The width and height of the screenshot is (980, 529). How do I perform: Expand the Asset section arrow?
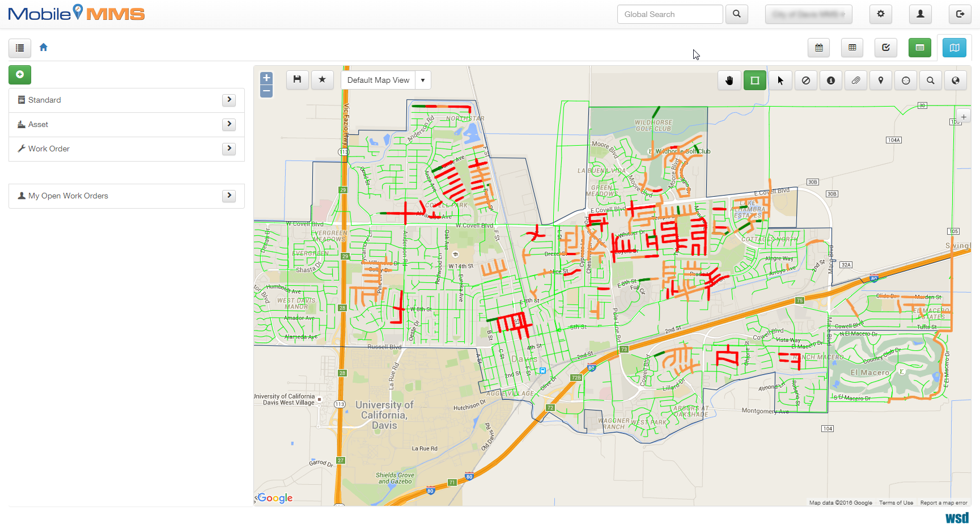point(229,124)
